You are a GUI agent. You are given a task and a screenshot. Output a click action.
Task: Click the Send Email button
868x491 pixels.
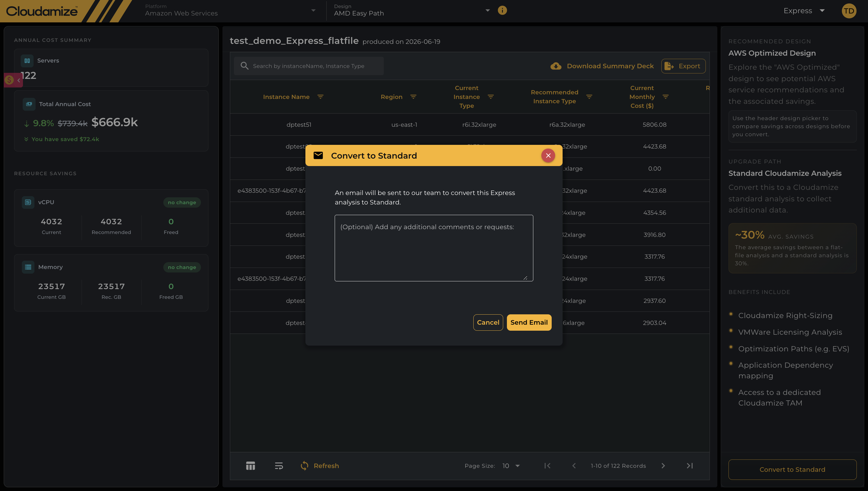coord(529,322)
